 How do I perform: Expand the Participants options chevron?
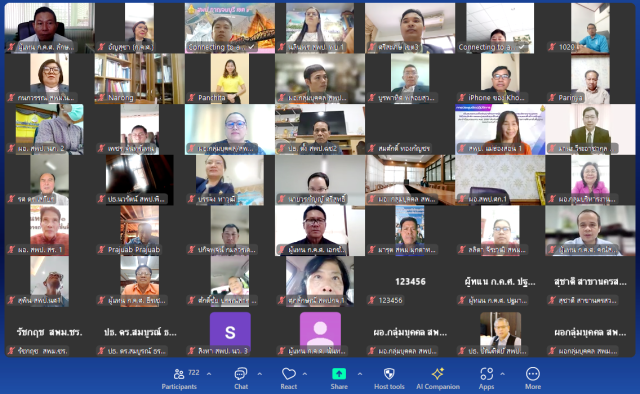point(209,374)
